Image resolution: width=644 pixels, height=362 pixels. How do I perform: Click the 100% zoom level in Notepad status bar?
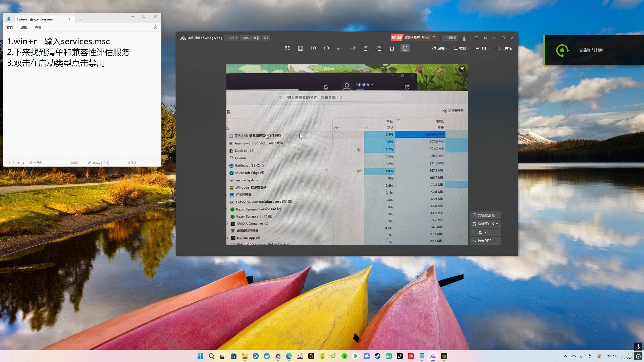[74, 163]
